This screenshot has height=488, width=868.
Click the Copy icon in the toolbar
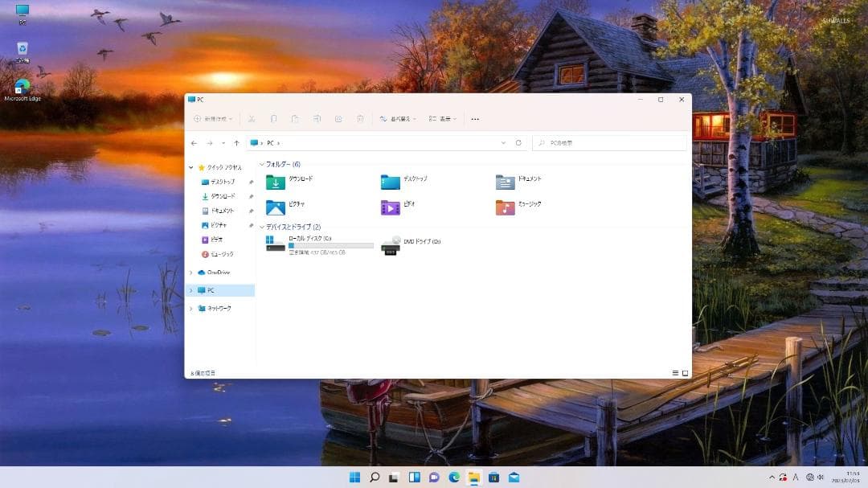273,118
